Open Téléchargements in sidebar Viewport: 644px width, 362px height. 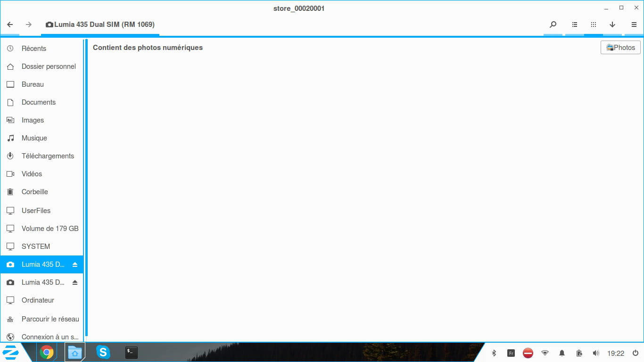coord(41,156)
